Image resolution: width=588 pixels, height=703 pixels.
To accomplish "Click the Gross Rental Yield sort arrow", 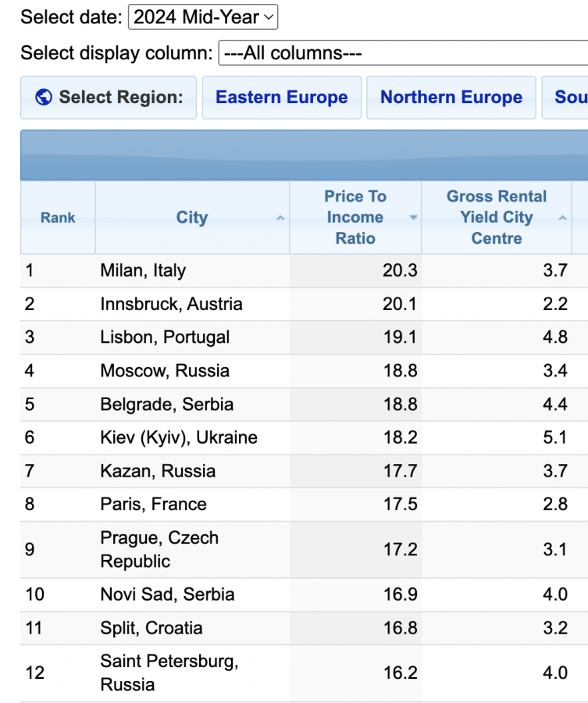I will pos(563,218).
